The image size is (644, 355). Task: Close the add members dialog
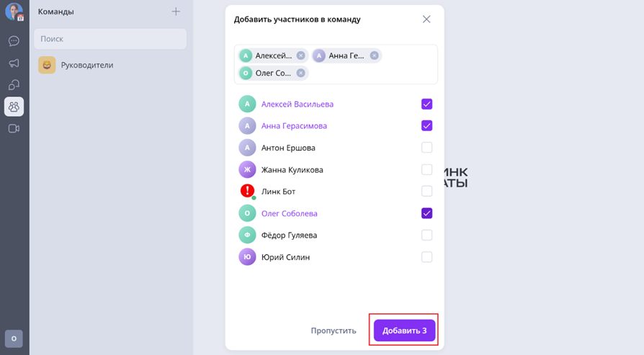click(426, 19)
